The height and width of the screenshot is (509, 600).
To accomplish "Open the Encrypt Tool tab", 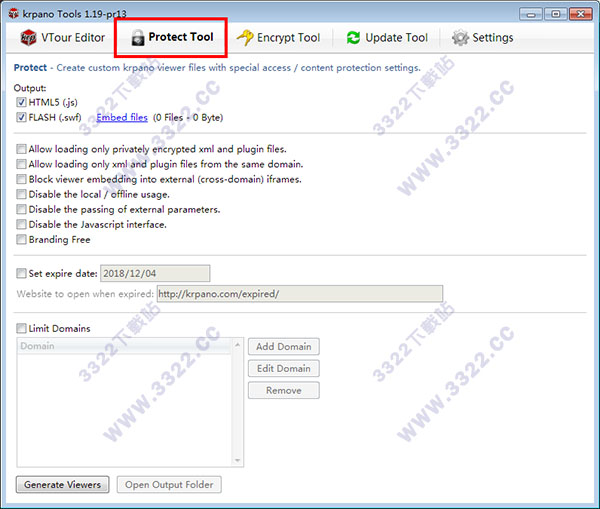I will [279, 38].
